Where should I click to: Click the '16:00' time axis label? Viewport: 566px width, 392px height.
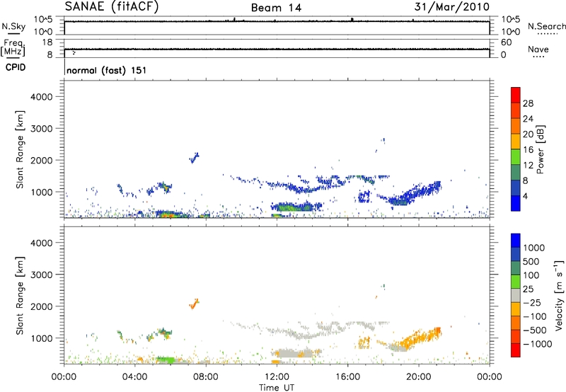[x=347, y=377]
